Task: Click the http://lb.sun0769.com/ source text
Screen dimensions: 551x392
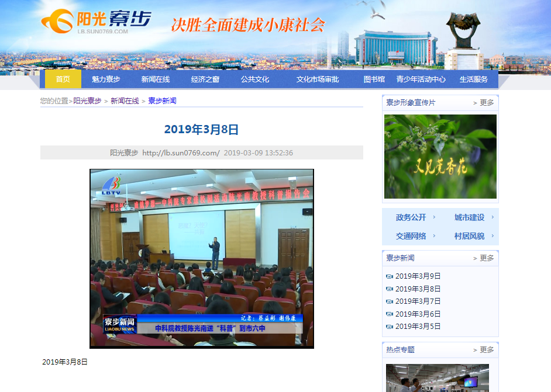Action: point(181,152)
